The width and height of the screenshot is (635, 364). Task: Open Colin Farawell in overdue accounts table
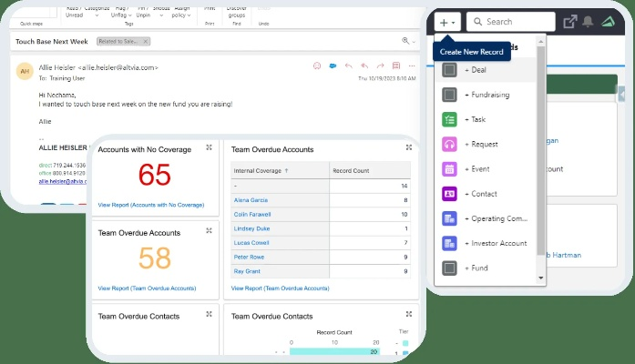pyautogui.click(x=255, y=214)
